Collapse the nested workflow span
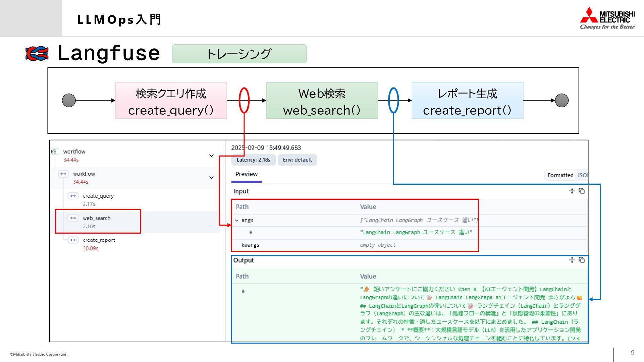Image resolution: width=644 pixels, height=362 pixels. (211, 178)
